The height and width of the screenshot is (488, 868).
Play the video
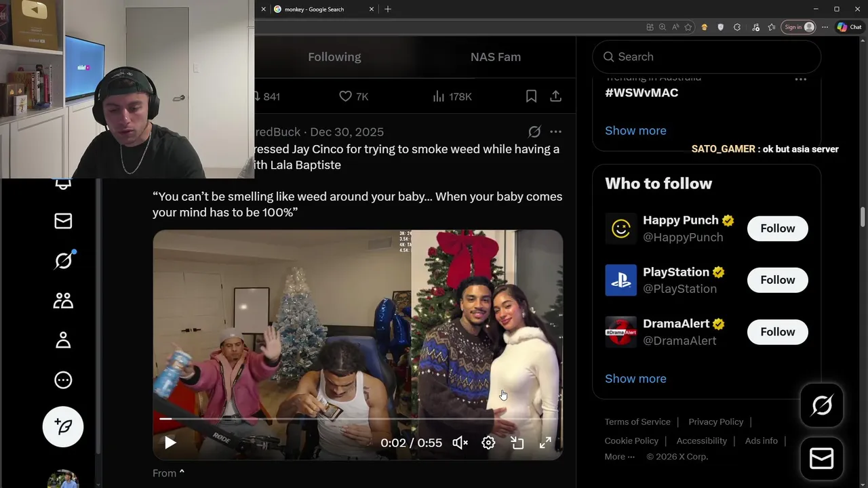170,443
